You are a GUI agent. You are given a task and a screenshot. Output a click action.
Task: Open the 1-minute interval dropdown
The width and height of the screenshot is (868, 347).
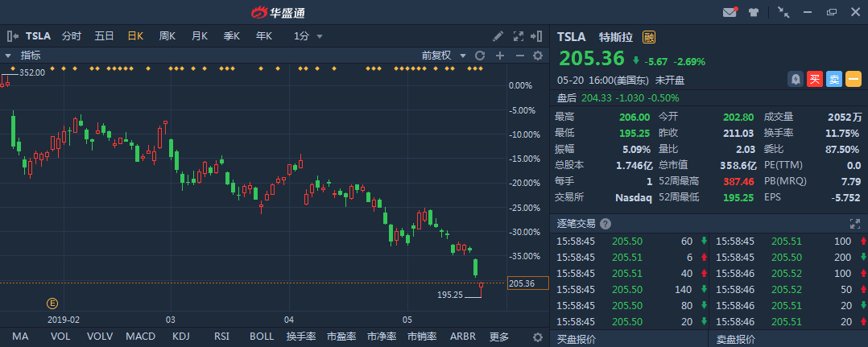tap(308, 36)
